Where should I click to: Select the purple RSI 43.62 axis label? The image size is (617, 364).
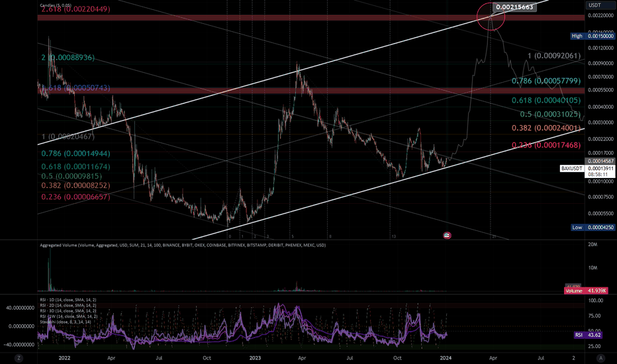coord(589,335)
